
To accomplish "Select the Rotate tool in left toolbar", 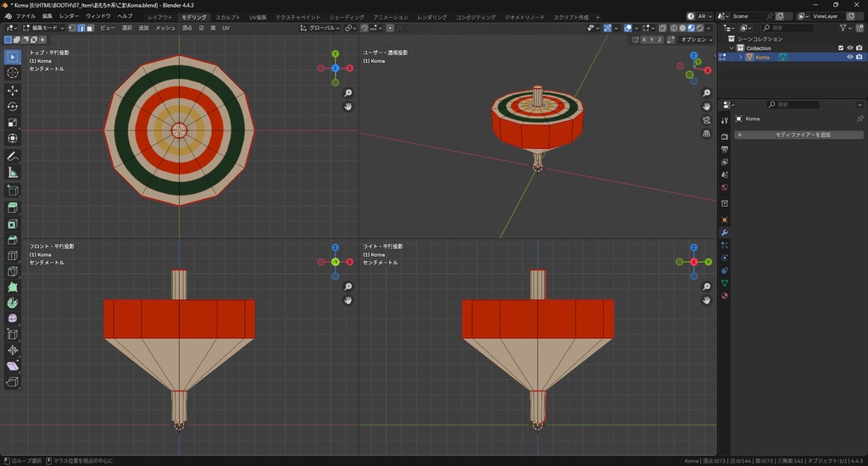I will coord(13,106).
